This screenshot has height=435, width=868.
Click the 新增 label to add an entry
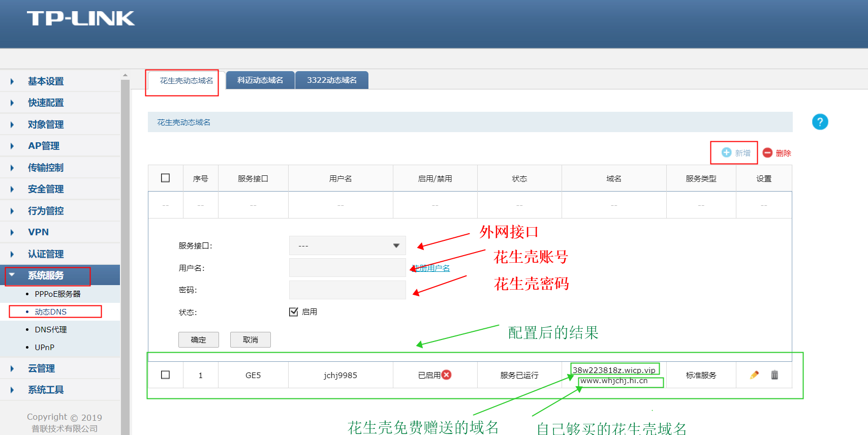(743, 153)
